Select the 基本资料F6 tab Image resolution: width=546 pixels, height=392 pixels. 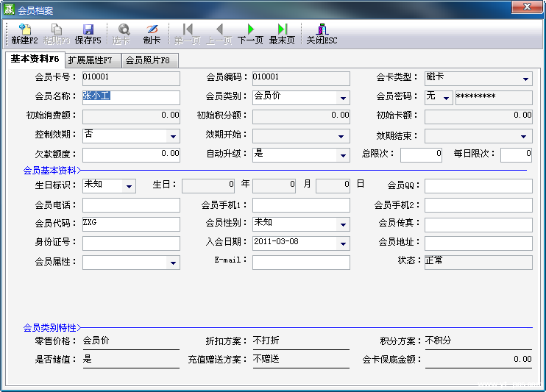(x=35, y=60)
